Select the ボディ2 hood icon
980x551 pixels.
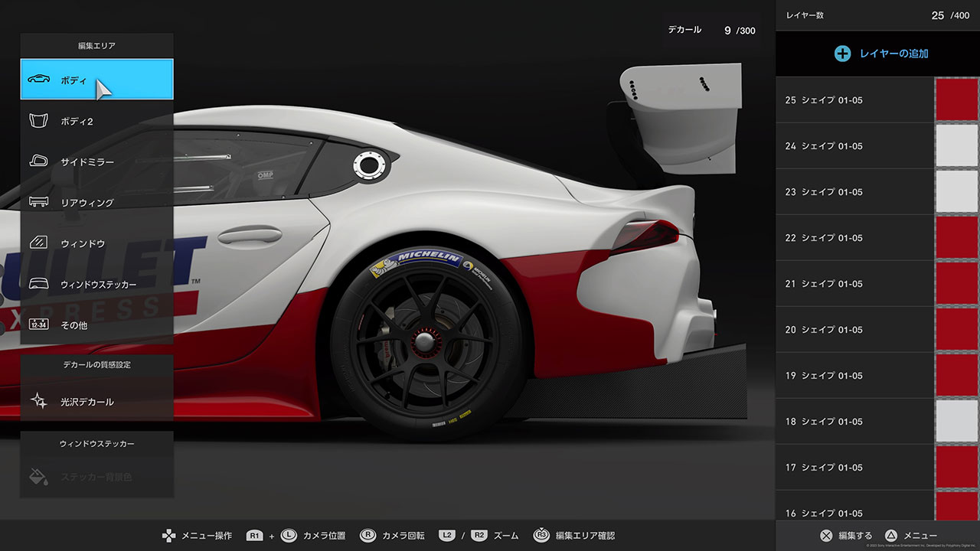point(38,121)
